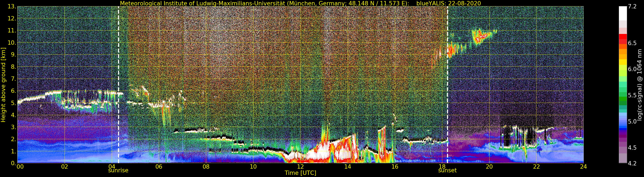Click the 12 tick on the time axis
644x177 pixels.
point(300,167)
